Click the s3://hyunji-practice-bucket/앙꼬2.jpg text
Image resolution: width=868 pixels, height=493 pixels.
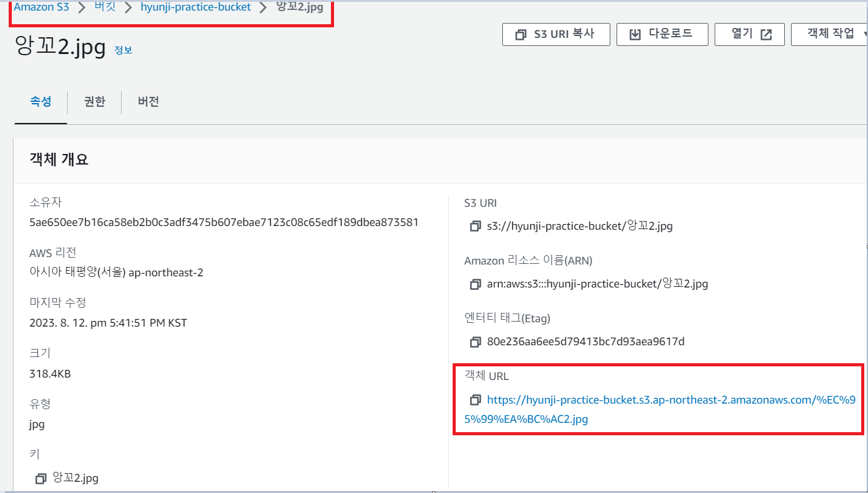point(580,226)
